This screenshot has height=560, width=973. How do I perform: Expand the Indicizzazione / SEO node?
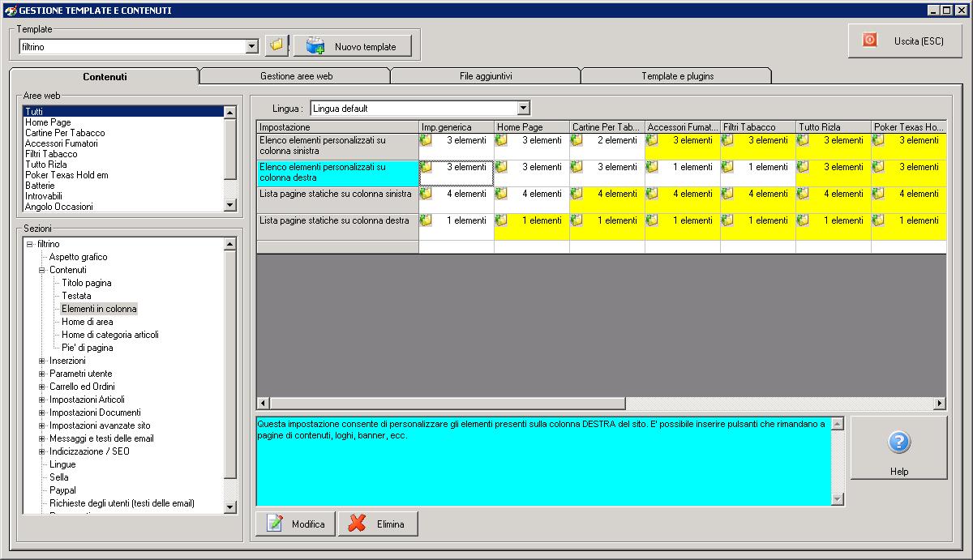(42, 451)
